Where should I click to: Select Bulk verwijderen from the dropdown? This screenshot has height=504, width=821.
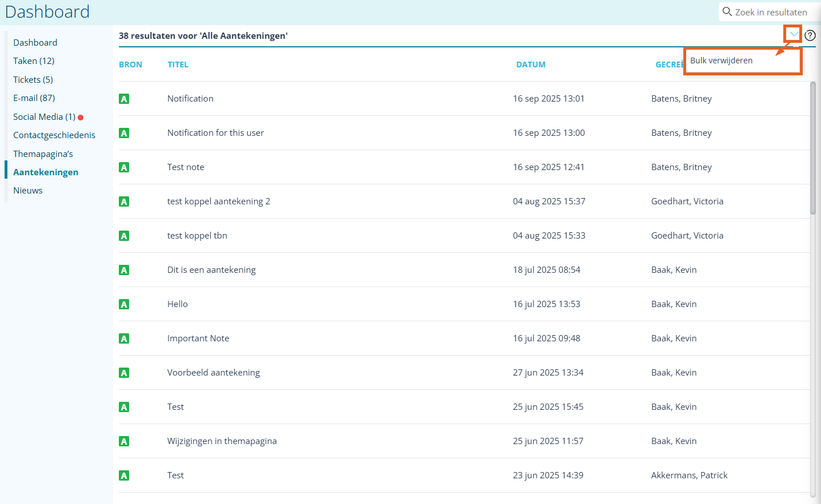(722, 61)
